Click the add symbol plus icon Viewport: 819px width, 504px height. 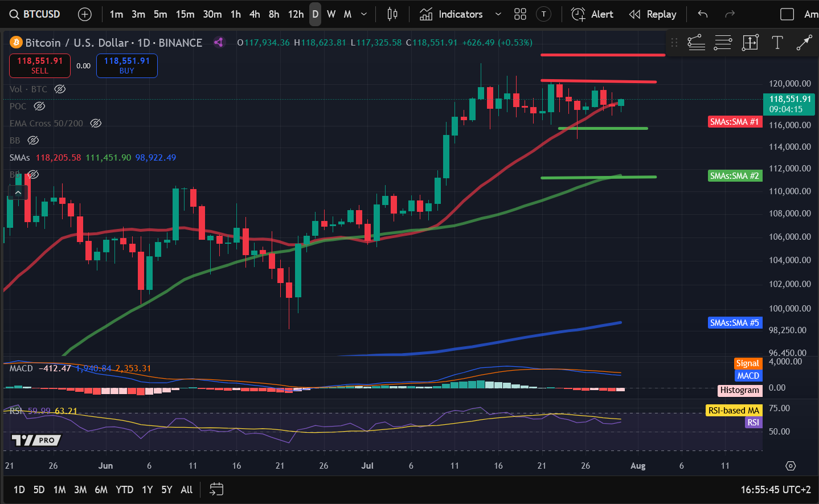pos(85,14)
